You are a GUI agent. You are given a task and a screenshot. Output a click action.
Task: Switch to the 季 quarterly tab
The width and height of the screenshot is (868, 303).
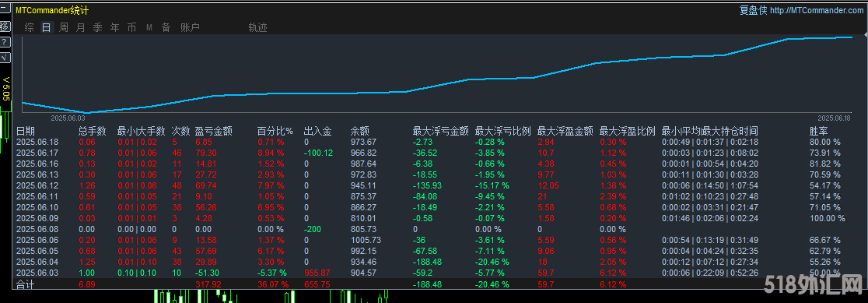pos(97,28)
